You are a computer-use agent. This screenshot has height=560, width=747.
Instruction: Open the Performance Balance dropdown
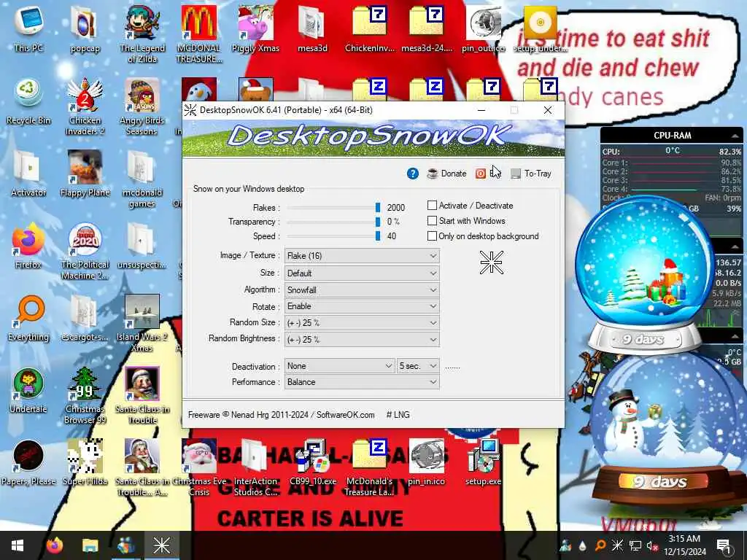362,382
